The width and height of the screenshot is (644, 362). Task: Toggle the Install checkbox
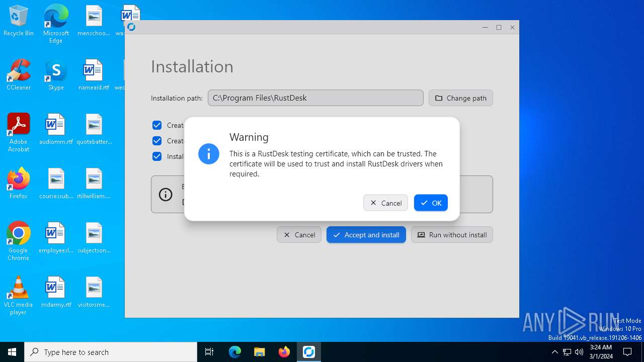157,156
